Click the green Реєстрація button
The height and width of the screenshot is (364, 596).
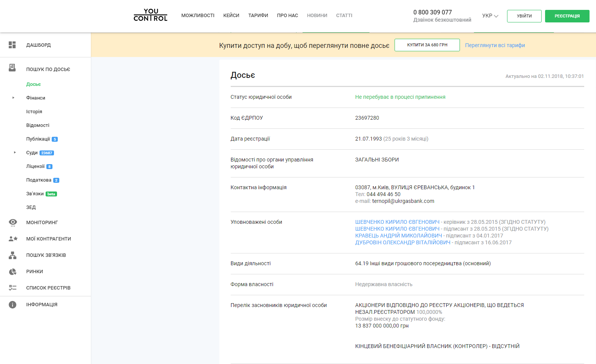[x=567, y=16]
